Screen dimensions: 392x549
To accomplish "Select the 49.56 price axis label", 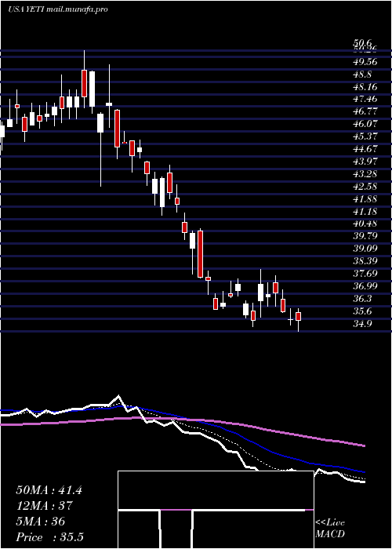I will click(365, 62).
